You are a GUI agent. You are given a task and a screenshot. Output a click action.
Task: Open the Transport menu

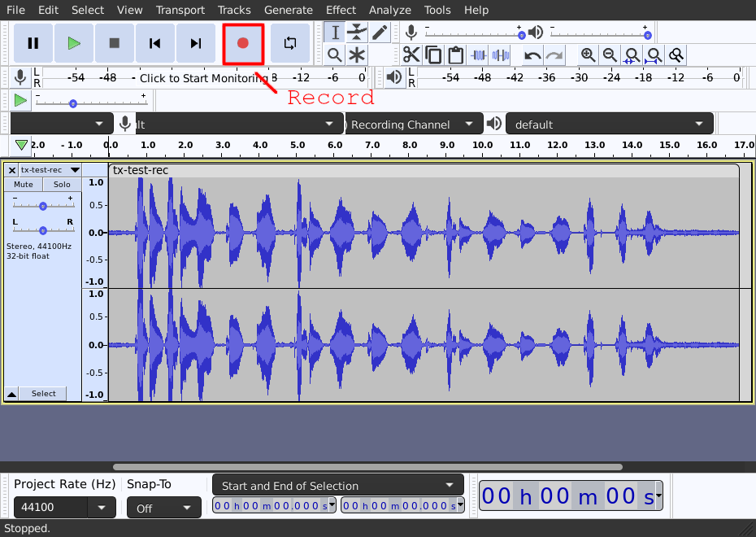point(180,10)
